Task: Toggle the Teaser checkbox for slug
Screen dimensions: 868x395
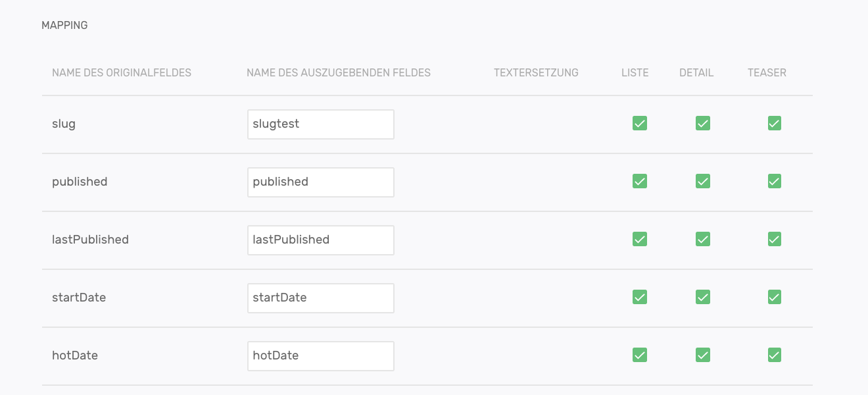Action: [x=775, y=123]
